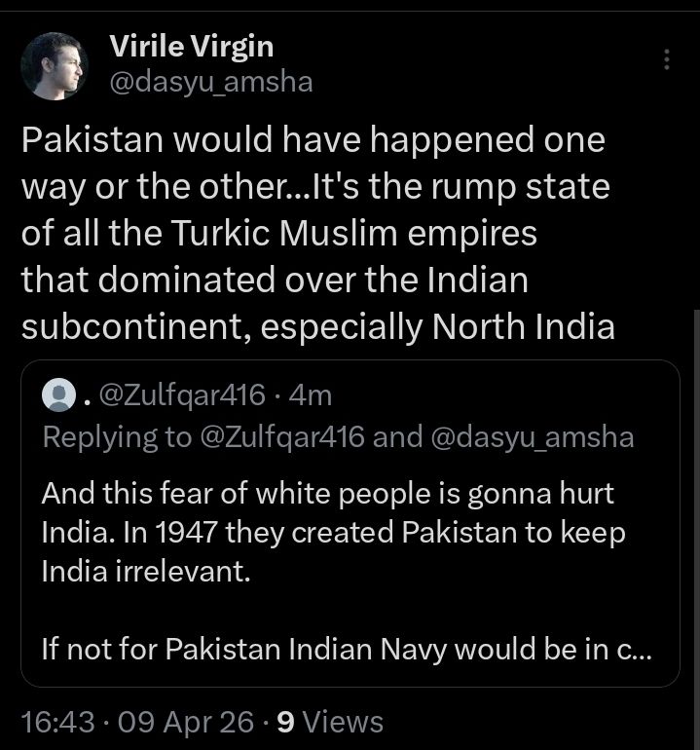Open Virile Virgin's profile picture
700x750 pixels.
point(55,65)
